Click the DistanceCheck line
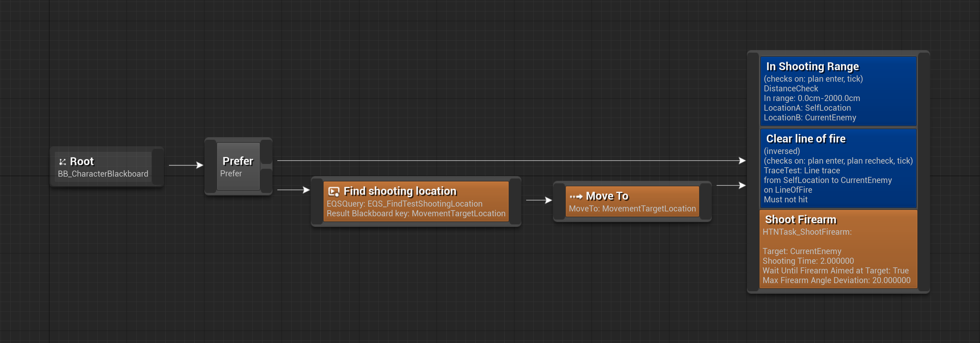This screenshot has width=980, height=343. click(x=790, y=89)
